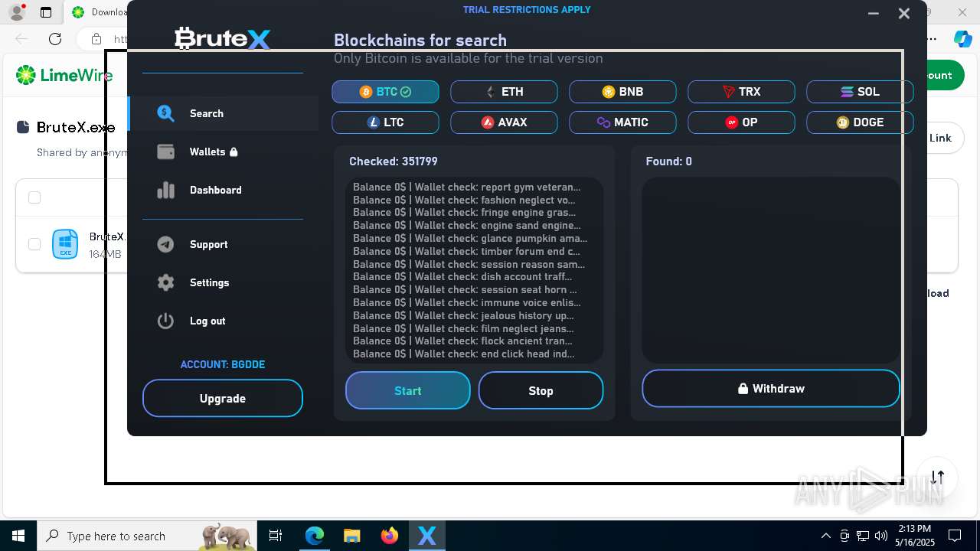This screenshot has height=551, width=980.
Task: Close the BruteX window
Action: click(x=904, y=13)
